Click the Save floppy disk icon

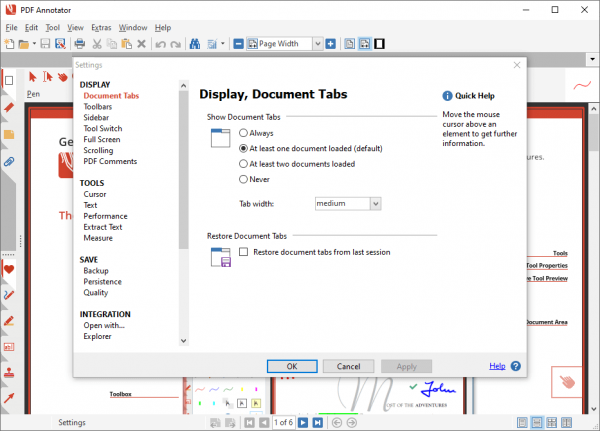(47, 44)
